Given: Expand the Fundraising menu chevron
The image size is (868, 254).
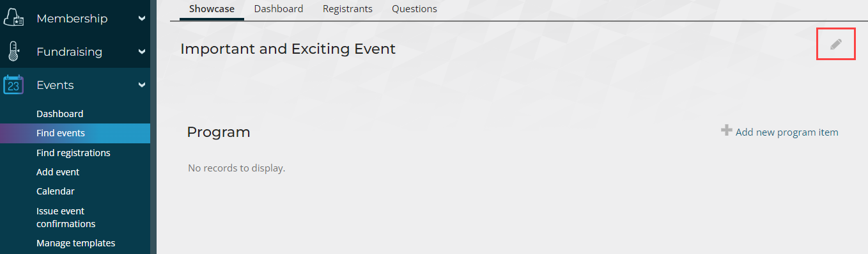Looking at the screenshot, I should coord(141,52).
